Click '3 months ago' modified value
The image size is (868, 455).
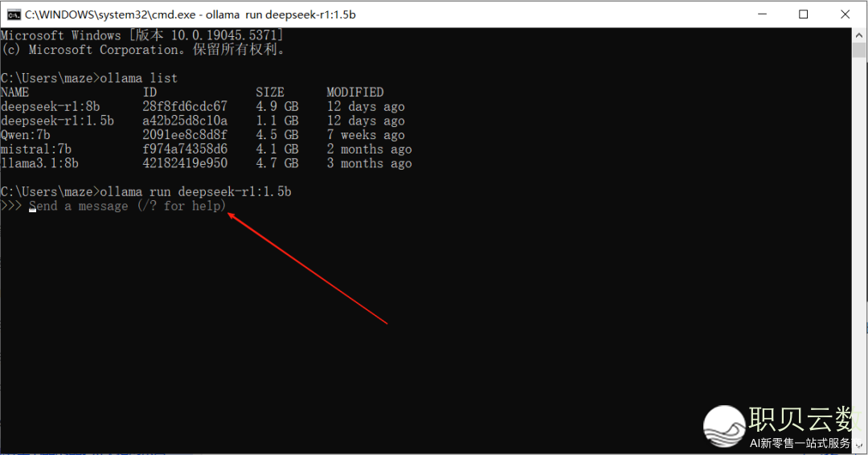(x=369, y=163)
